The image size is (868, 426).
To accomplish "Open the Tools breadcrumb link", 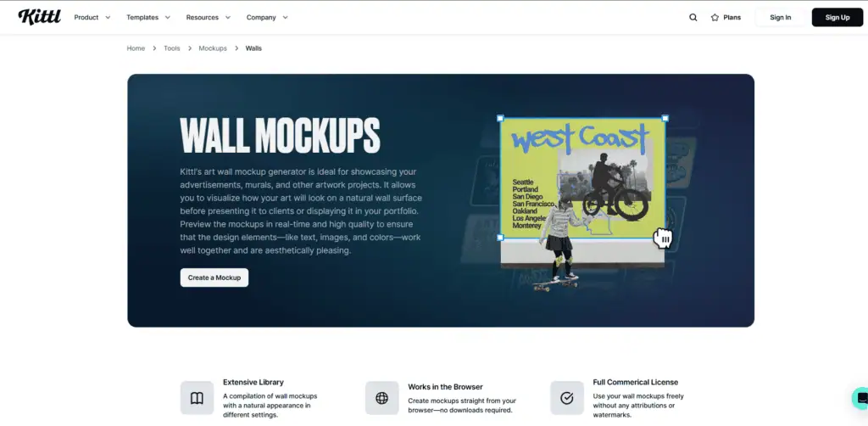I will pyautogui.click(x=171, y=48).
